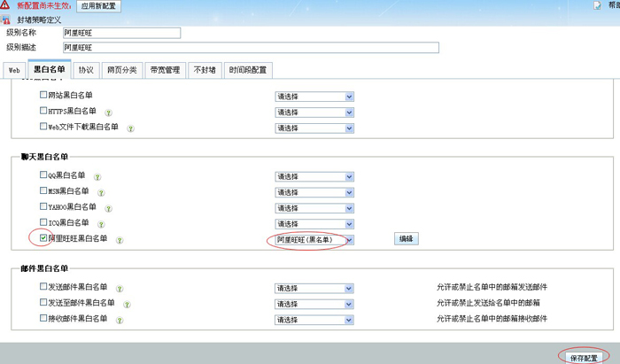Click help icon next to Web文件下载黑白名单
620x364 pixels.
[130, 128]
